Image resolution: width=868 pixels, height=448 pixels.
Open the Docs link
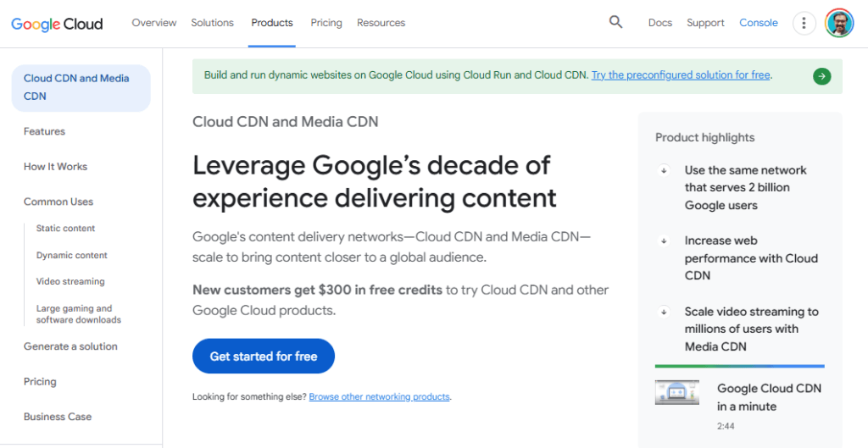[x=659, y=23]
